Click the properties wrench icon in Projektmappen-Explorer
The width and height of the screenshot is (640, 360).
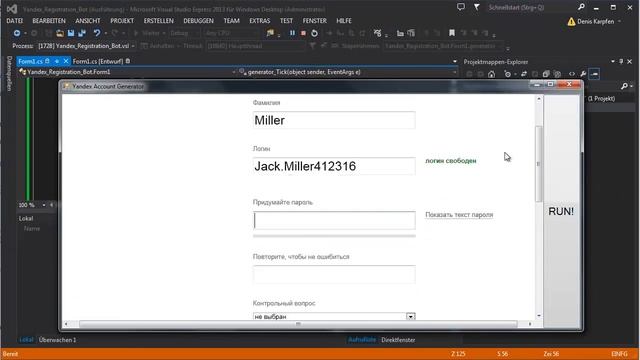[583, 74]
